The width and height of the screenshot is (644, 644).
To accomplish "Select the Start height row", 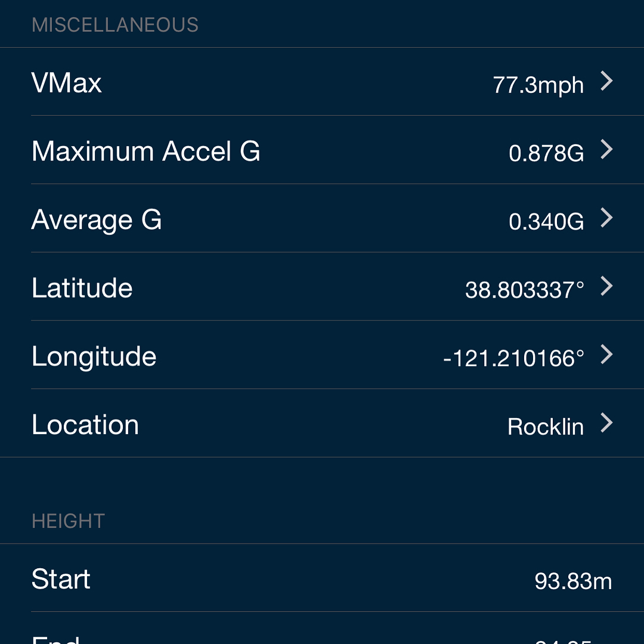I will (322, 578).
